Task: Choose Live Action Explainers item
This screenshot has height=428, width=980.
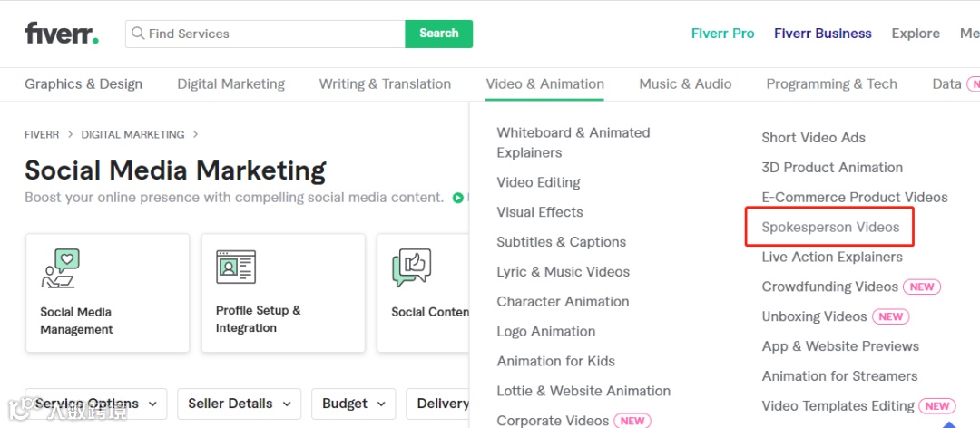Action: click(832, 257)
